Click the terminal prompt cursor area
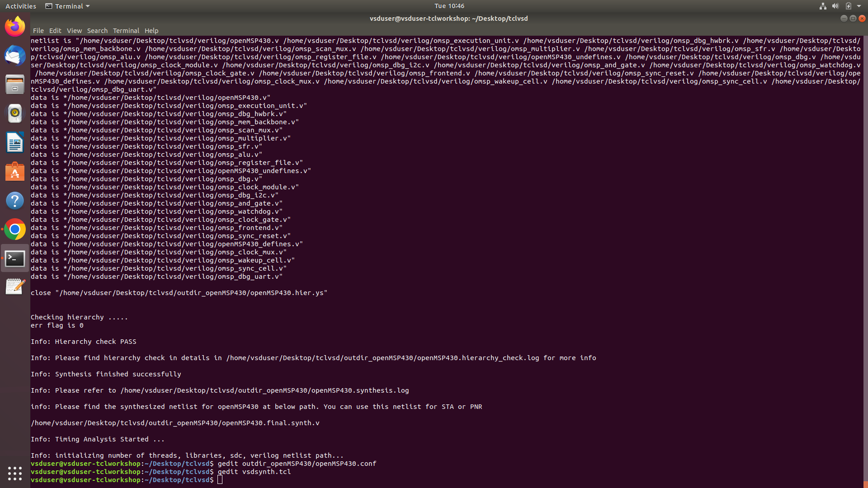The height and width of the screenshot is (488, 868). tap(220, 479)
